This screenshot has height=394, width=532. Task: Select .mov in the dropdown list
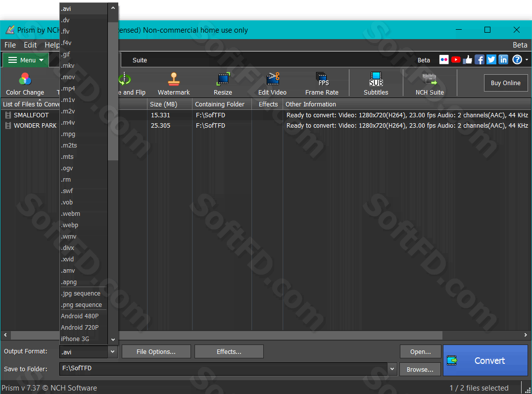click(x=84, y=77)
